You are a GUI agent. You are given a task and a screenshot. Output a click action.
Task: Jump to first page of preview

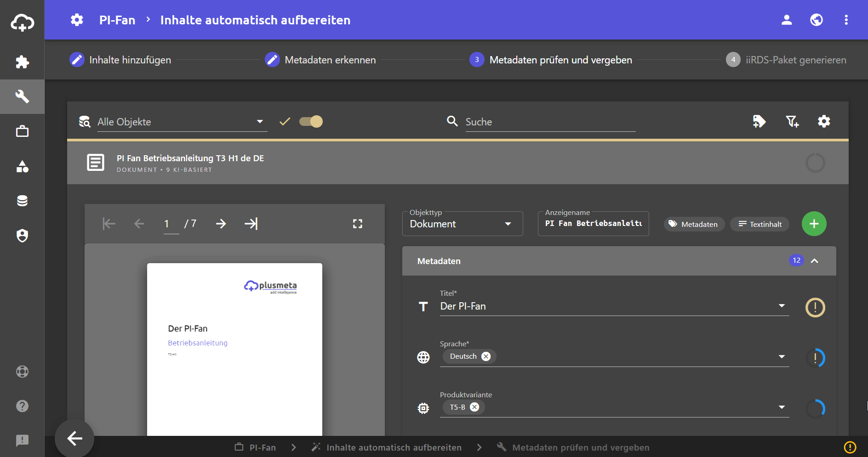point(109,224)
